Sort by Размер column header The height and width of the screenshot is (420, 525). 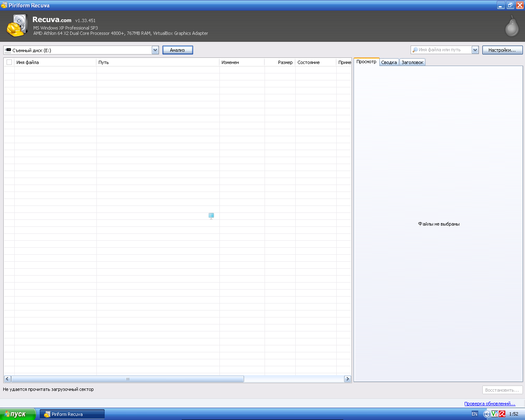pos(280,62)
